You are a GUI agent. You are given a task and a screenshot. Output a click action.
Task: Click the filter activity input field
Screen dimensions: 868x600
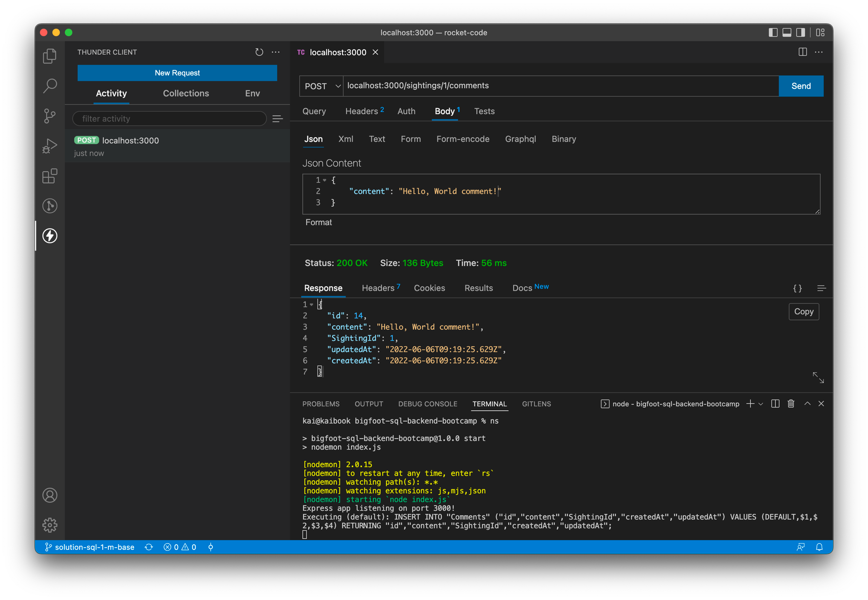coord(170,119)
